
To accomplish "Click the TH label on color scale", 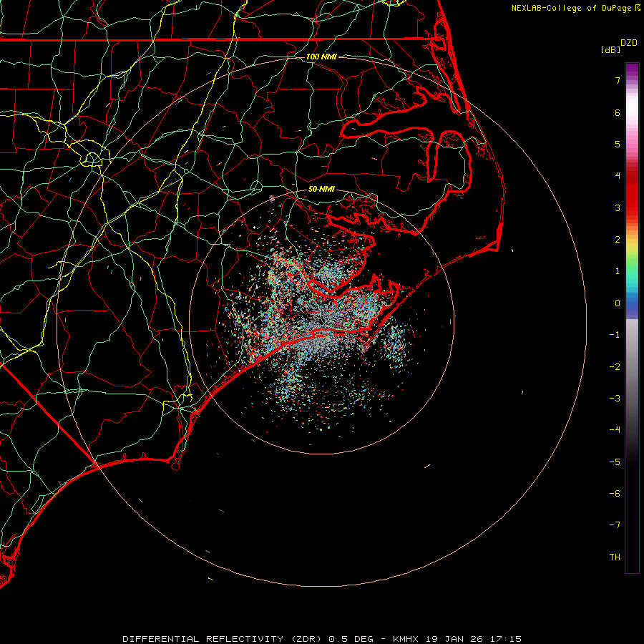I will coord(615,557).
